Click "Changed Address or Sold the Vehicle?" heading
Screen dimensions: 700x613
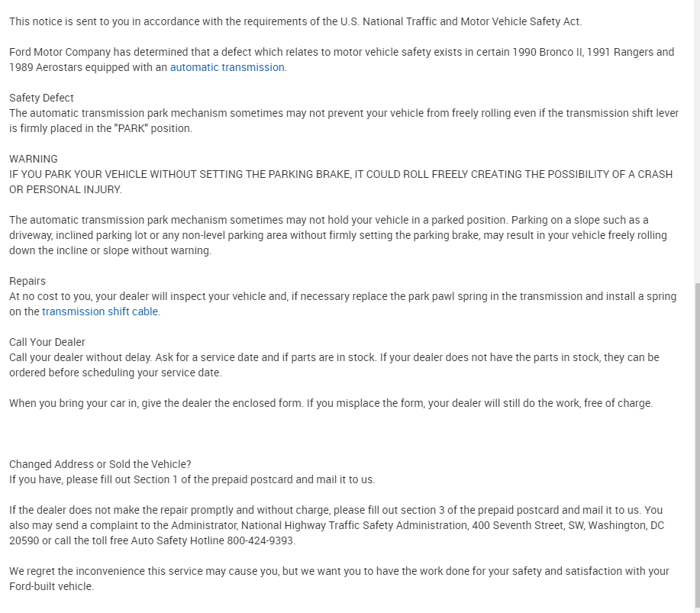pos(100,464)
